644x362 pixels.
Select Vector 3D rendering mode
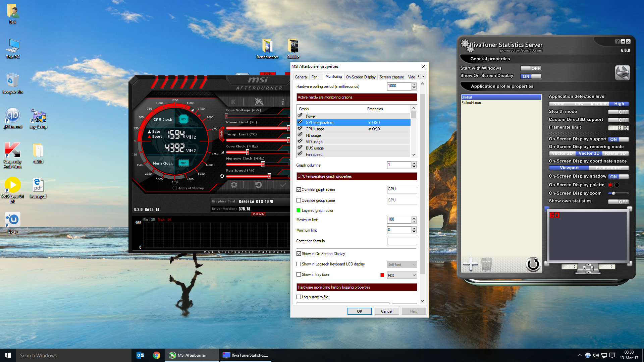point(589,154)
